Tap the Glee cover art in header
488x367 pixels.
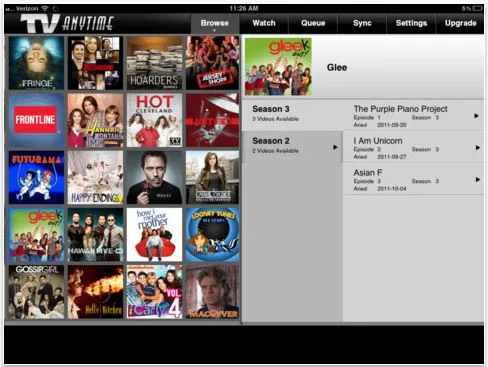click(278, 67)
